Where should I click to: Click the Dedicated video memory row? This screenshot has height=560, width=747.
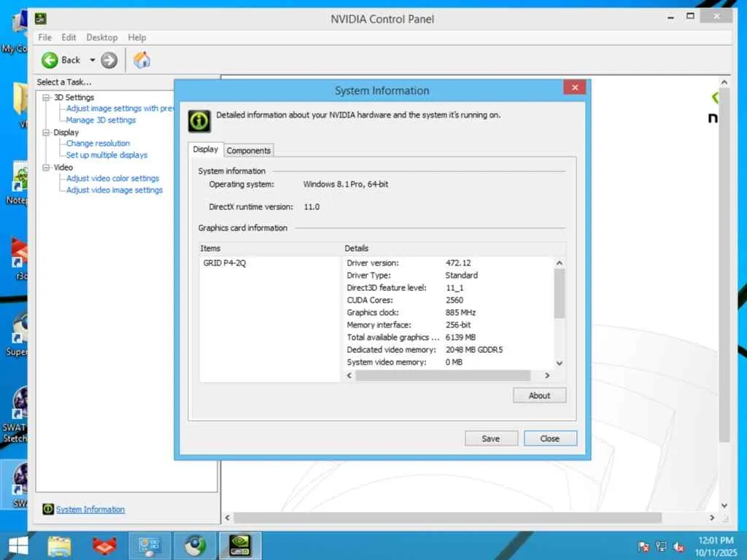pos(448,349)
